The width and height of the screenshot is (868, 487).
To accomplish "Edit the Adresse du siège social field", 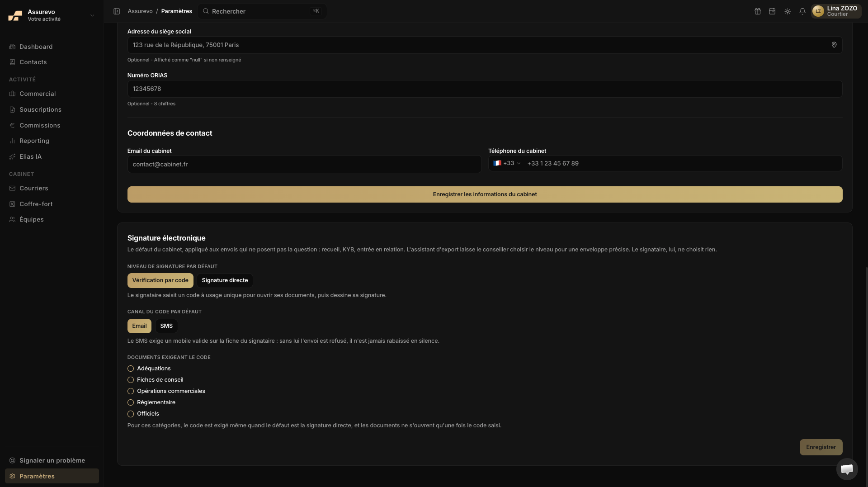I will tap(485, 45).
